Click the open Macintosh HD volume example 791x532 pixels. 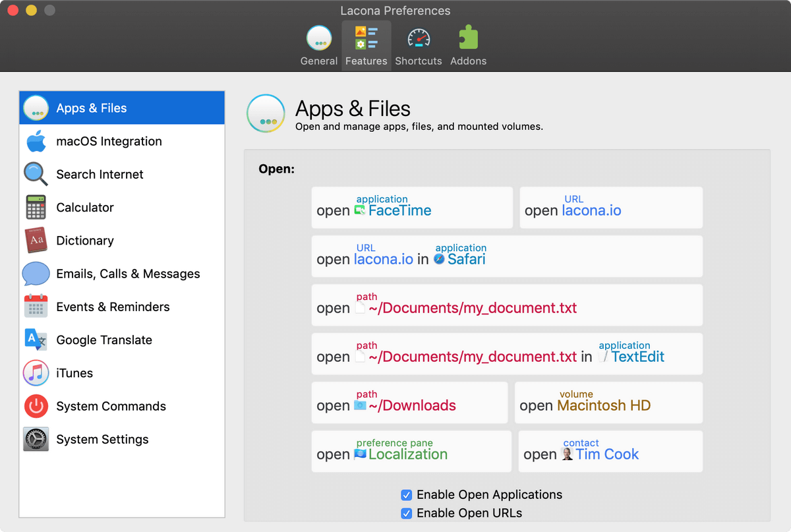(608, 402)
